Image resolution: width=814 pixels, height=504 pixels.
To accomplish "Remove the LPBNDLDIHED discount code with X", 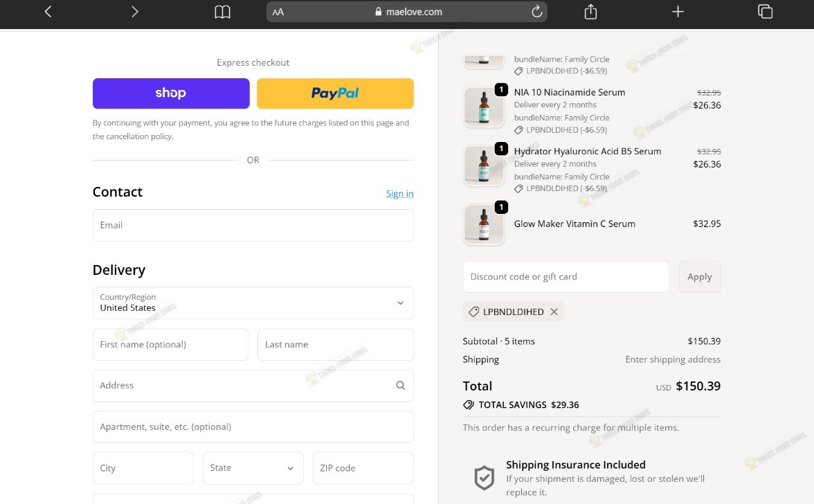I will click(x=554, y=312).
